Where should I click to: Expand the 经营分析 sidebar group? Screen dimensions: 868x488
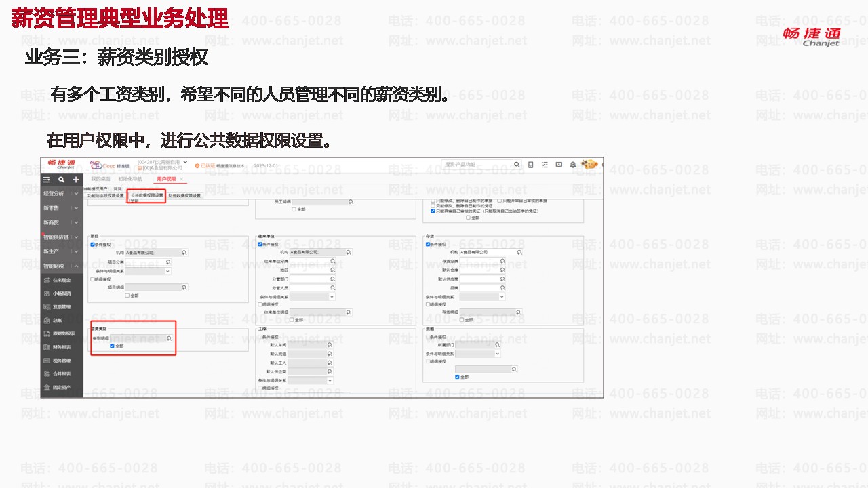click(x=76, y=194)
